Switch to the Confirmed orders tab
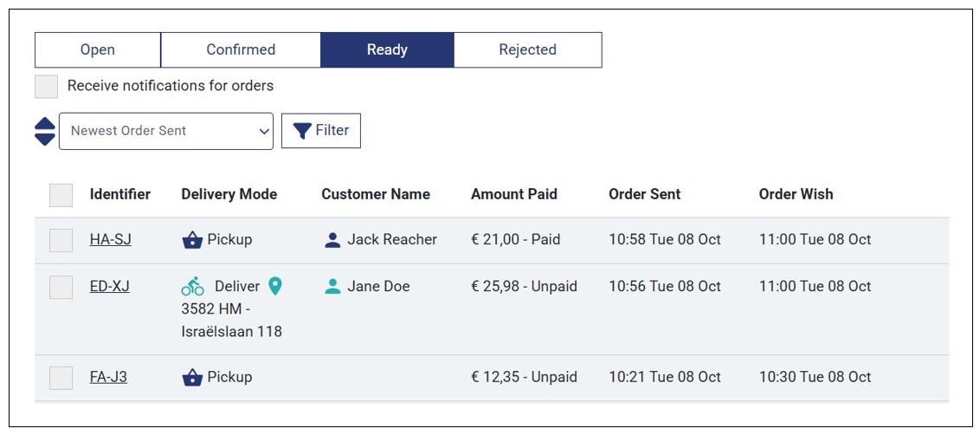The height and width of the screenshot is (435, 980). click(x=241, y=50)
